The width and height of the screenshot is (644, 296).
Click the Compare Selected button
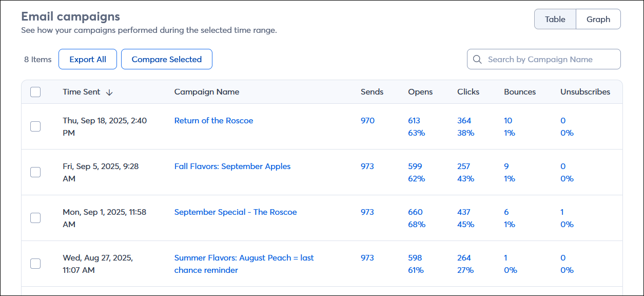tap(166, 60)
